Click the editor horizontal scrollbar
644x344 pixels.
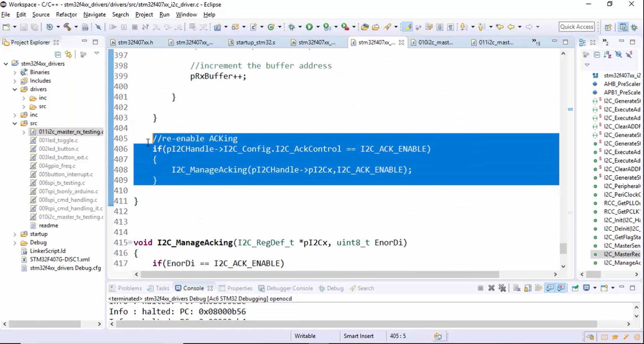(320, 274)
